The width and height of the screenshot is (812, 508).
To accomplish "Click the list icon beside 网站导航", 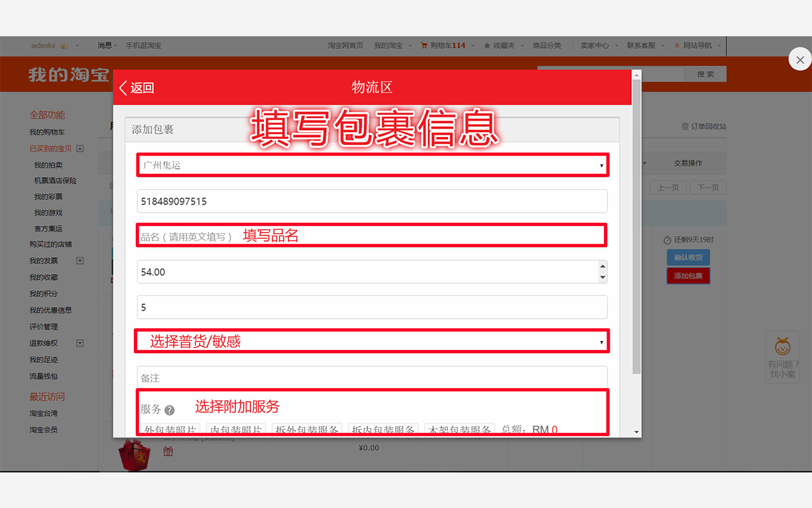I will click(678, 46).
